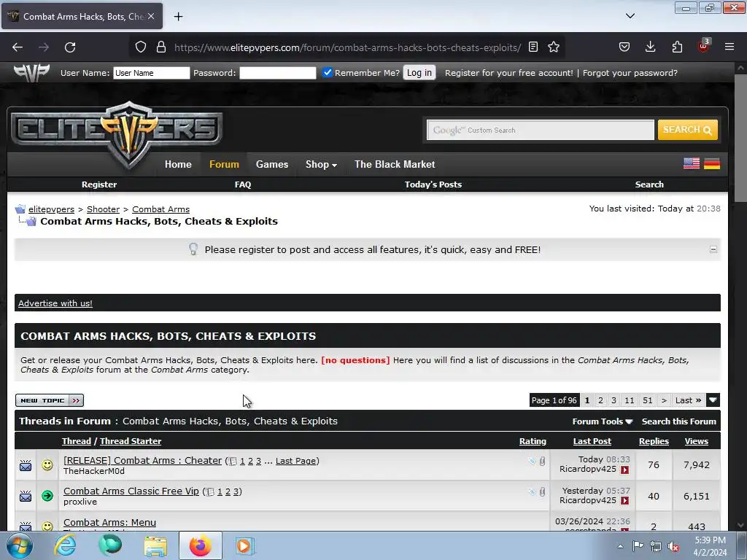Image resolution: width=747 pixels, height=560 pixels.
Task: Open the Extensions puzzle icon
Action: point(677,47)
